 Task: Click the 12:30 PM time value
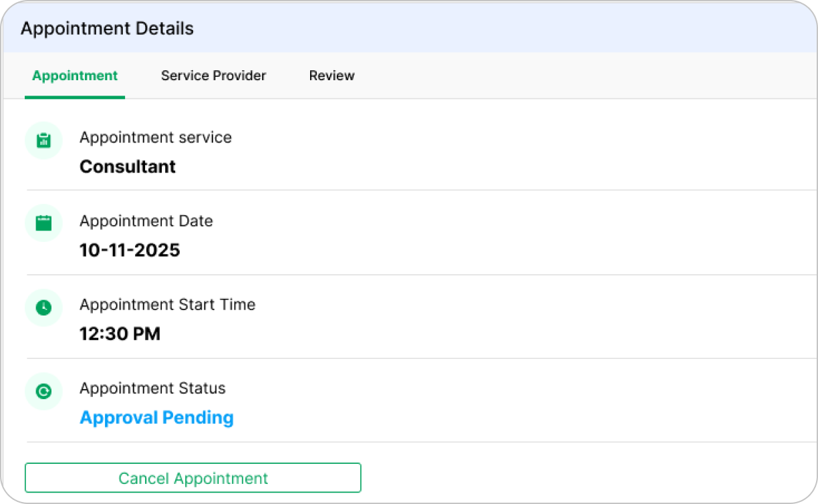tap(120, 334)
